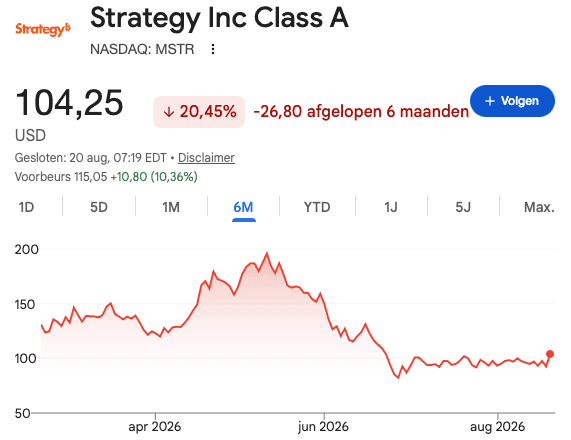571x440 pixels.
Task: Open the Disclaimer link
Action: [x=206, y=158]
